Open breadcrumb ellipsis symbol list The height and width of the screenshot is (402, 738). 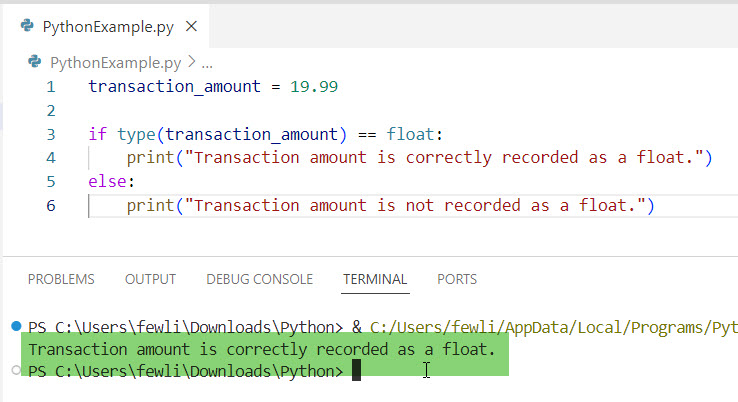click(x=207, y=64)
